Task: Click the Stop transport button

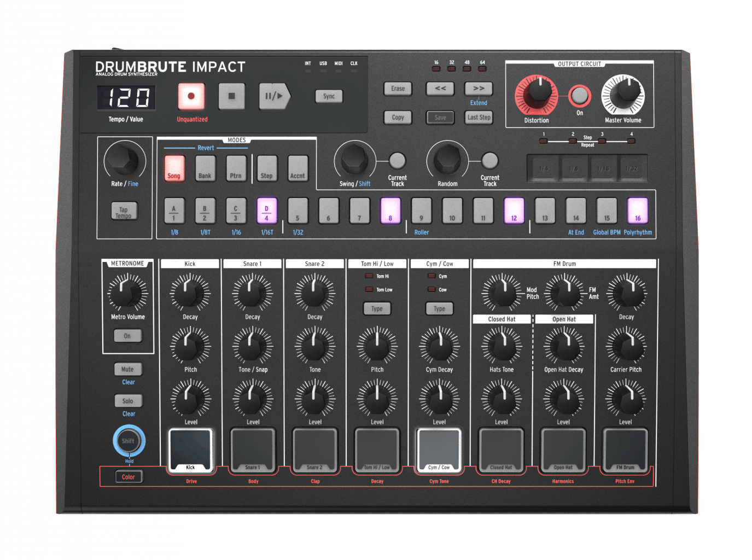Action: tap(231, 96)
